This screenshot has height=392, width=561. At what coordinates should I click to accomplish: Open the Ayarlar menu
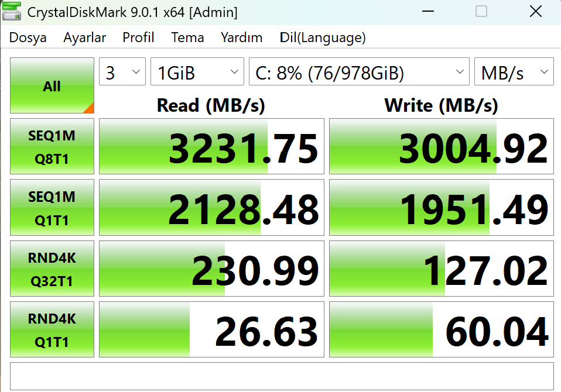pos(85,37)
